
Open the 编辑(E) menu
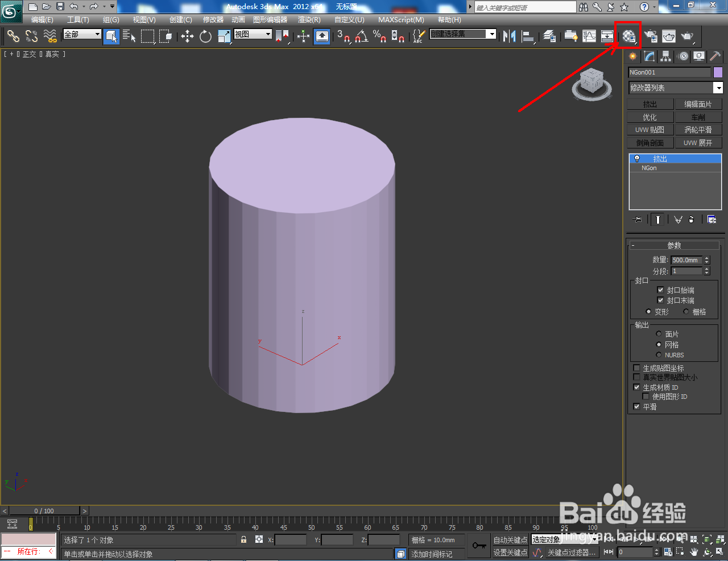tap(42, 20)
